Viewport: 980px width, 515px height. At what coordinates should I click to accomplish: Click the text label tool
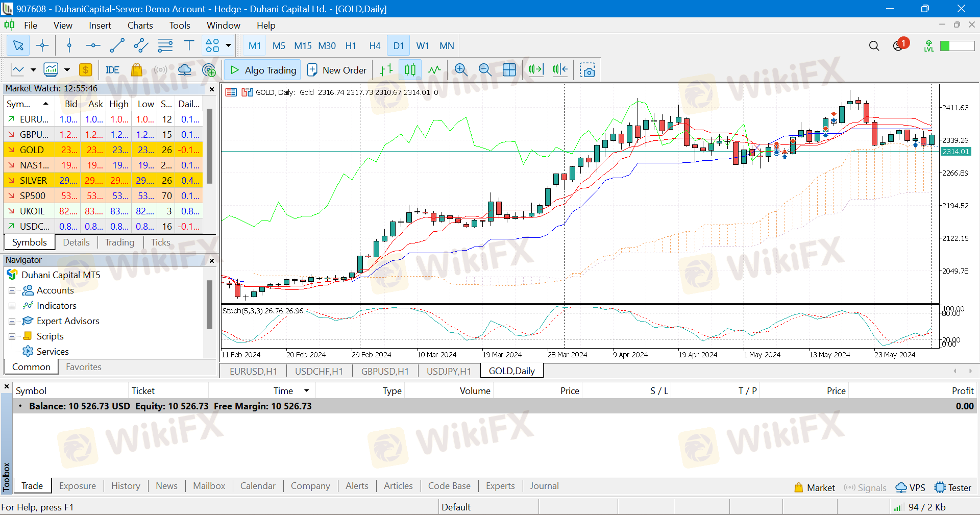[x=189, y=46]
